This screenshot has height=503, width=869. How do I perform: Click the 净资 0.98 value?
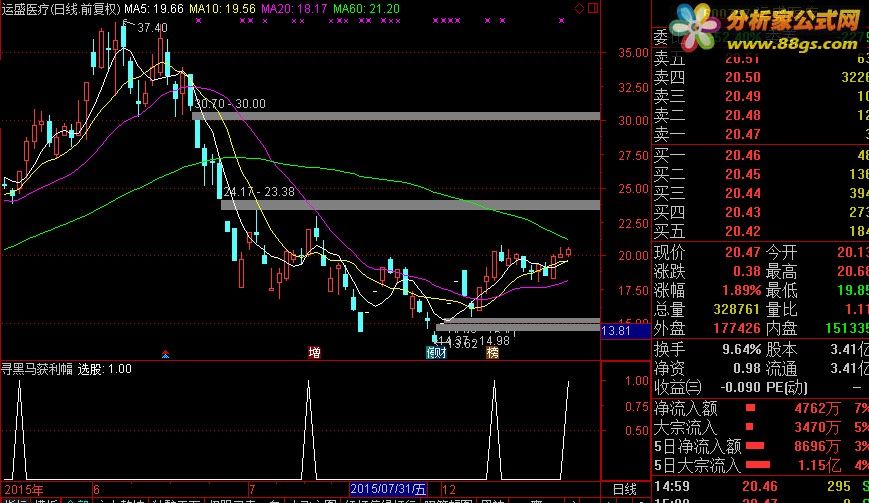pyautogui.click(x=747, y=368)
